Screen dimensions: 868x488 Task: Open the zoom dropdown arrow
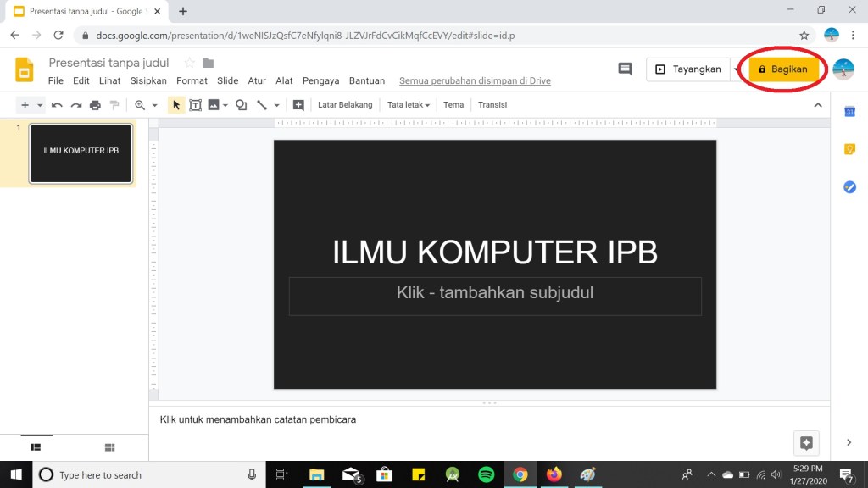click(x=154, y=105)
